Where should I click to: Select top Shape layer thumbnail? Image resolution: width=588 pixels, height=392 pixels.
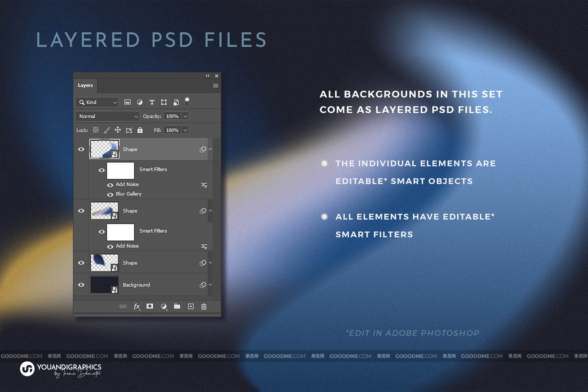(x=104, y=149)
